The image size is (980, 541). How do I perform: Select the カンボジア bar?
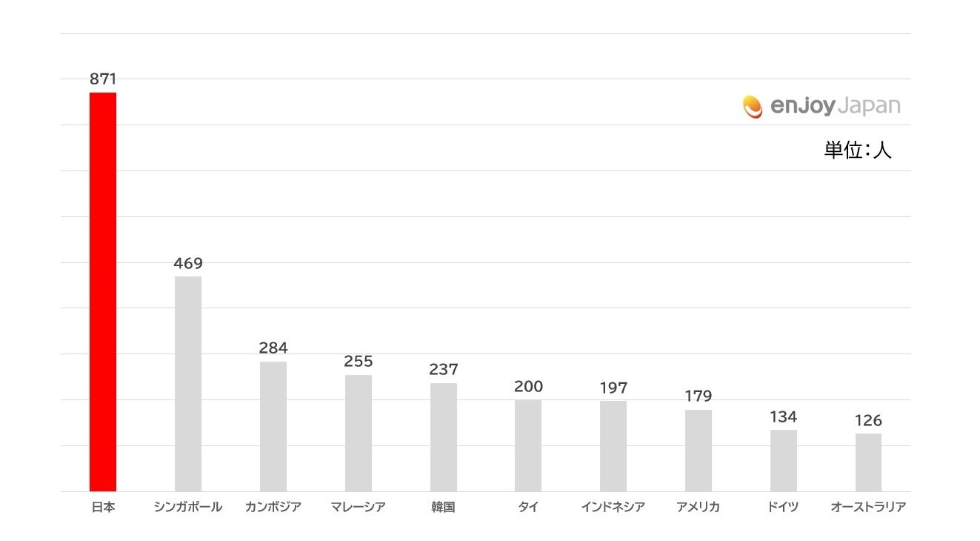(273, 426)
